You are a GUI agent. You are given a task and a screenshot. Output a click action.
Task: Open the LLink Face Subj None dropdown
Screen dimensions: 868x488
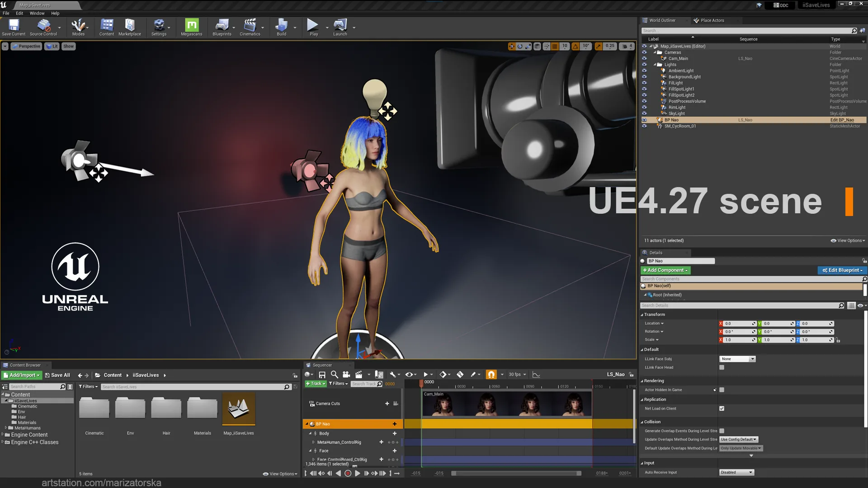[737, 359]
